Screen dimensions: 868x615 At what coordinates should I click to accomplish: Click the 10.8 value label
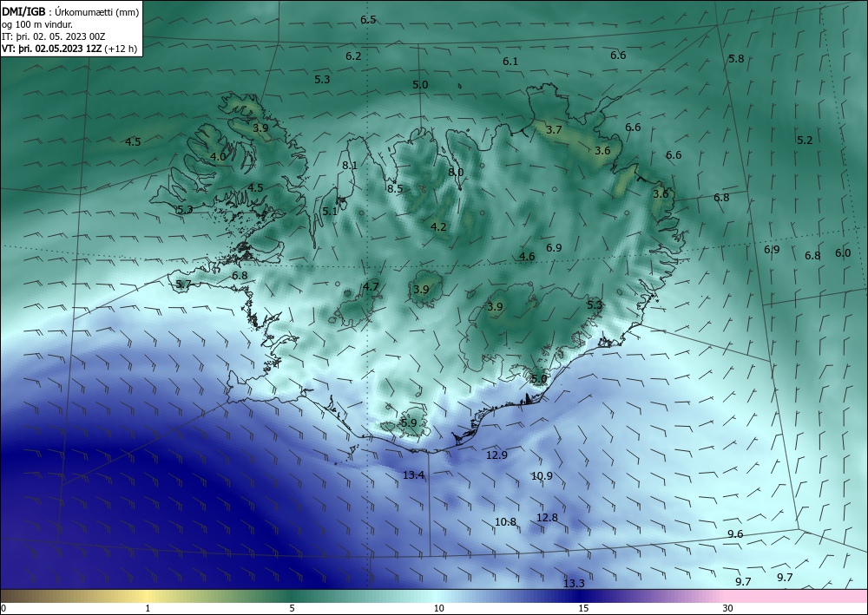click(x=505, y=521)
